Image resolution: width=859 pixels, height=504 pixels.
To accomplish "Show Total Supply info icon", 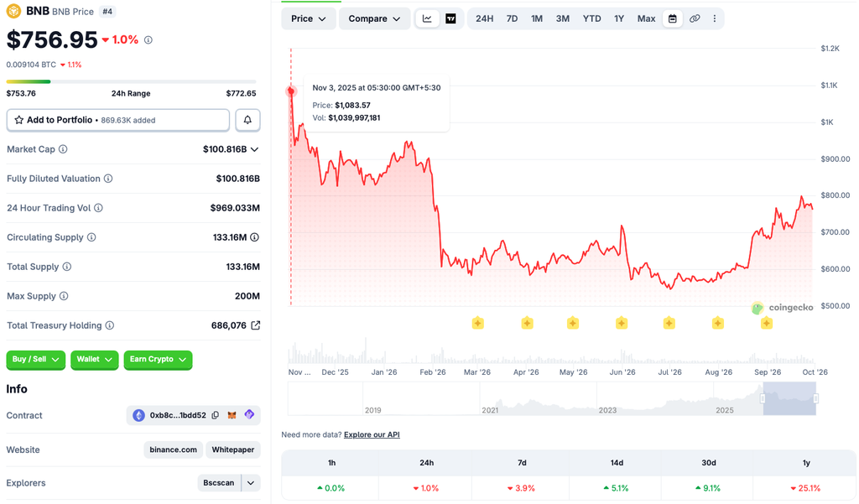I will pos(67,267).
